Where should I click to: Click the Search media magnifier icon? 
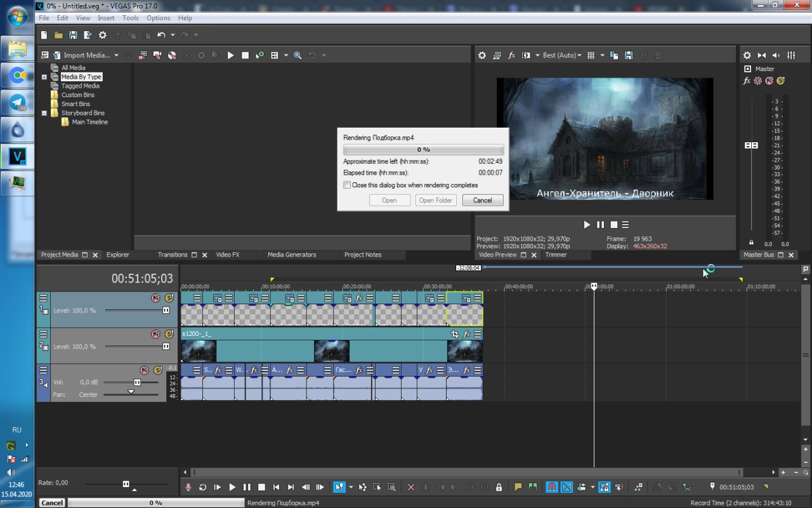click(x=297, y=55)
